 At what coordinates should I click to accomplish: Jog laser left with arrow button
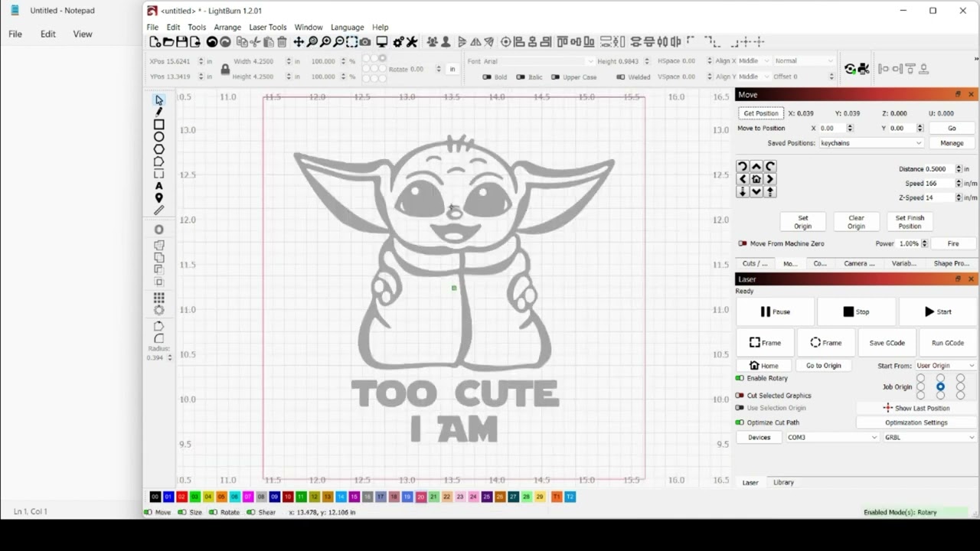point(742,179)
